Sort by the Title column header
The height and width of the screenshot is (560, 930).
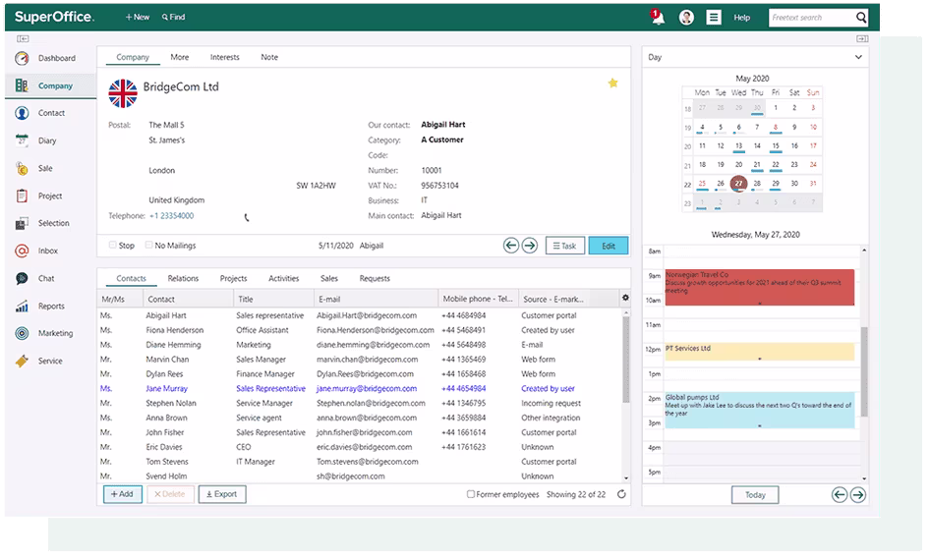click(273, 299)
